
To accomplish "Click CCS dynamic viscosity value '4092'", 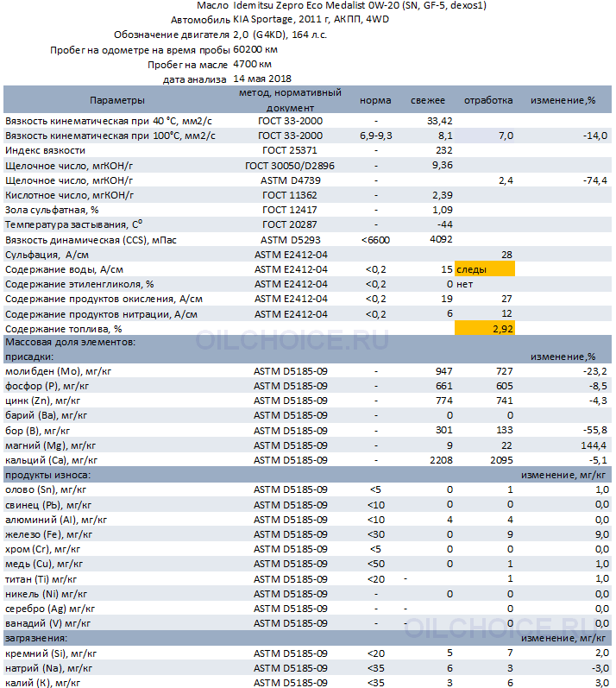I will coord(441,240).
